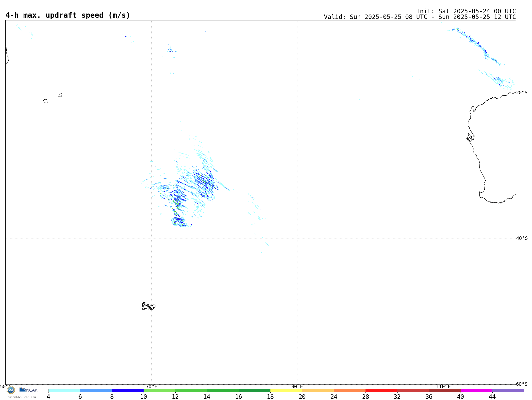The height and width of the screenshot is (400, 532).
Task: Click the purple color swatch above 44
Action: [508, 390]
